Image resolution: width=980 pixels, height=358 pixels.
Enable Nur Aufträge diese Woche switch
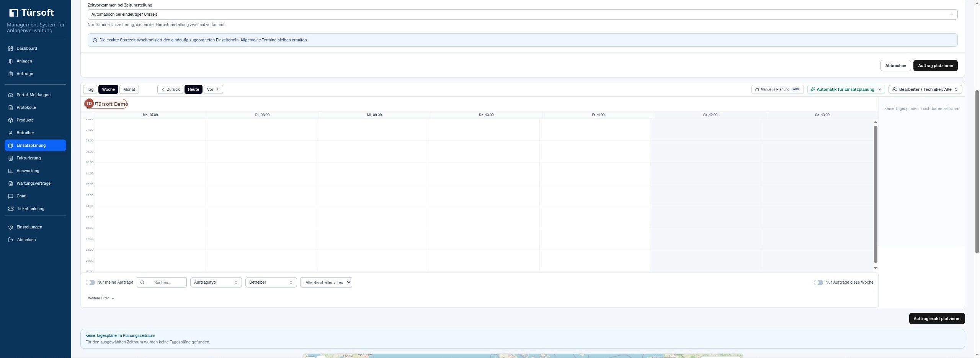818,282
